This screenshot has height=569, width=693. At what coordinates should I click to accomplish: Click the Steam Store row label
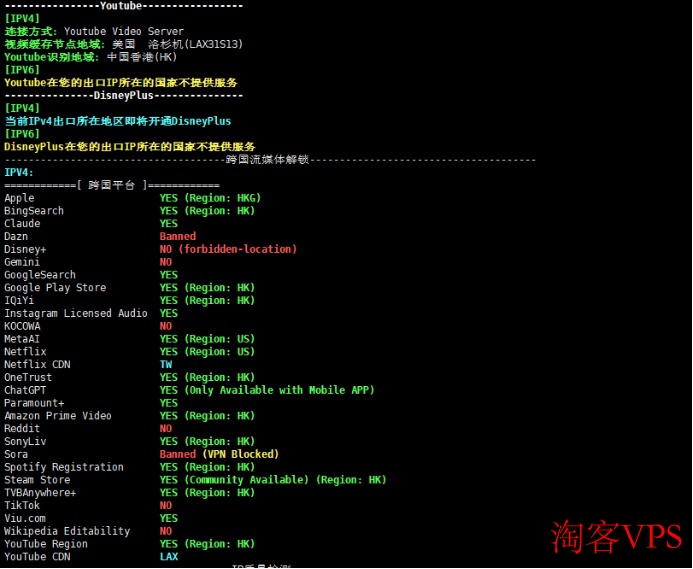37,480
